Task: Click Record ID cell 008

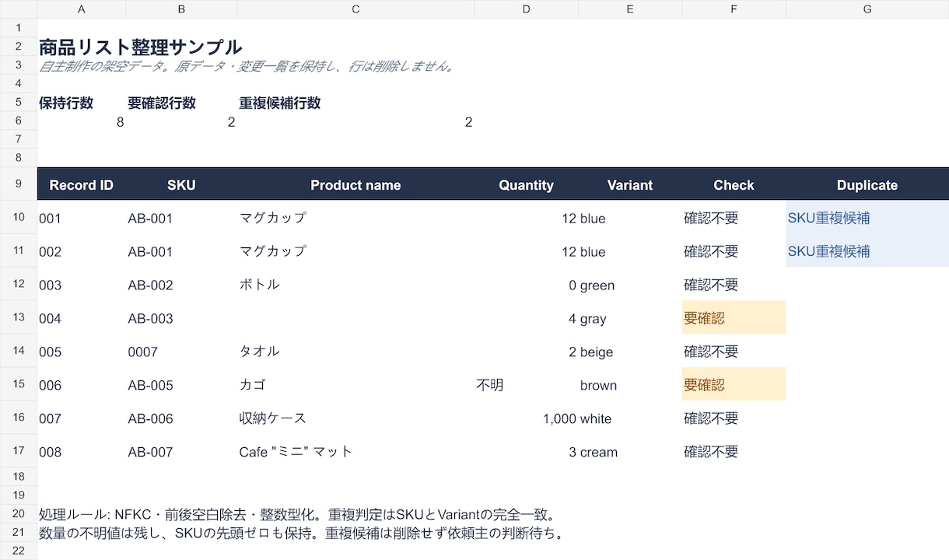Action: coord(82,453)
